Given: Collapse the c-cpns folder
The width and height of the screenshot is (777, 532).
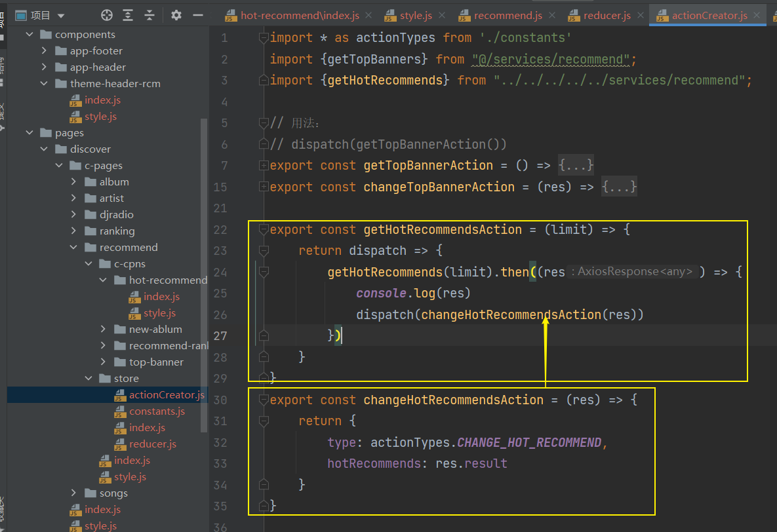Looking at the screenshot, I should (89, 264).
